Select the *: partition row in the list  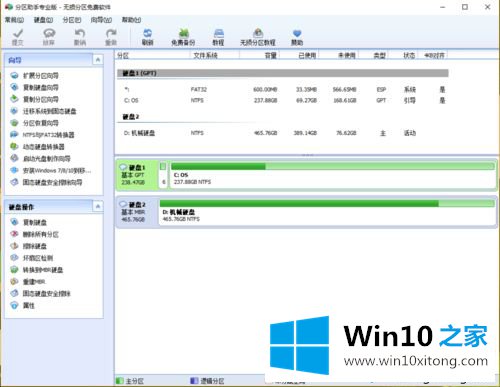pyautogui.click(x=282, y=89)
